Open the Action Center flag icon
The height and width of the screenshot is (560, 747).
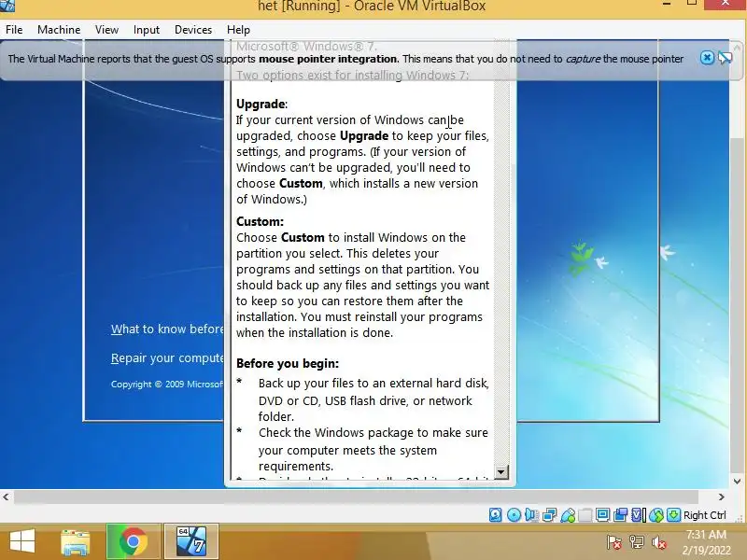coord(614,542)
